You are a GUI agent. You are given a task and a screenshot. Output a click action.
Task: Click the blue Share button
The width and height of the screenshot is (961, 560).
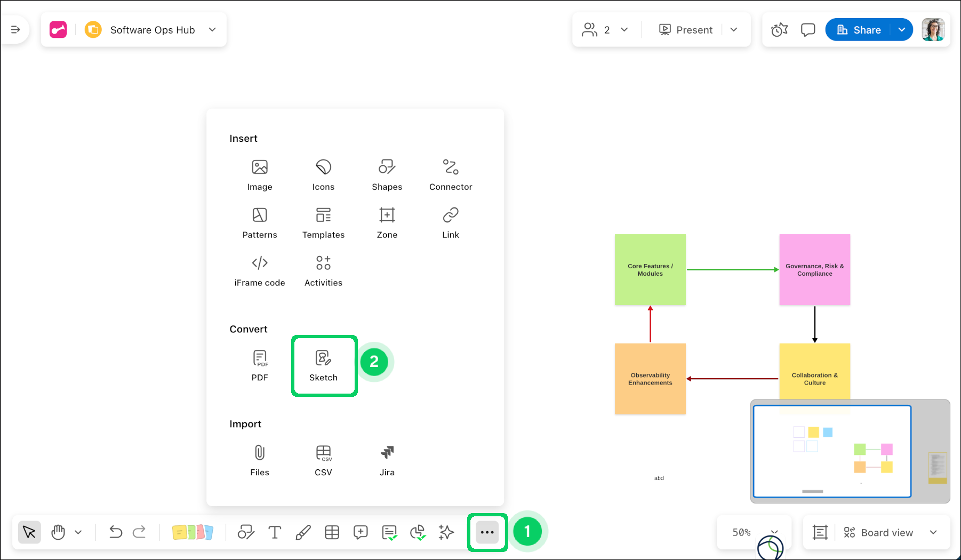coord(859,30)
